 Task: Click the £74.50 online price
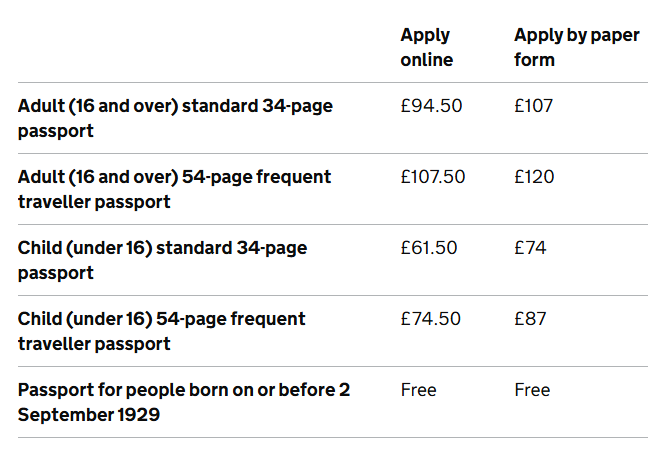(x=430, y=319)
